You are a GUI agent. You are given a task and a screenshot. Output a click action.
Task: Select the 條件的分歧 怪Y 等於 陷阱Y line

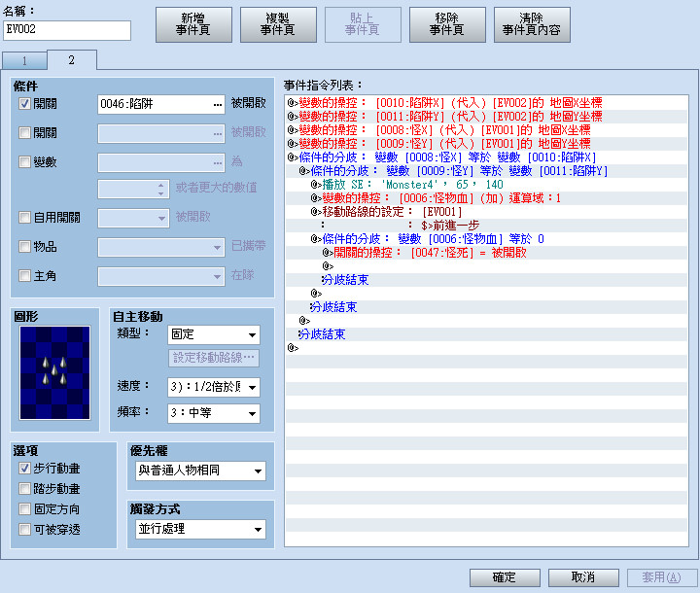point(487,171)
